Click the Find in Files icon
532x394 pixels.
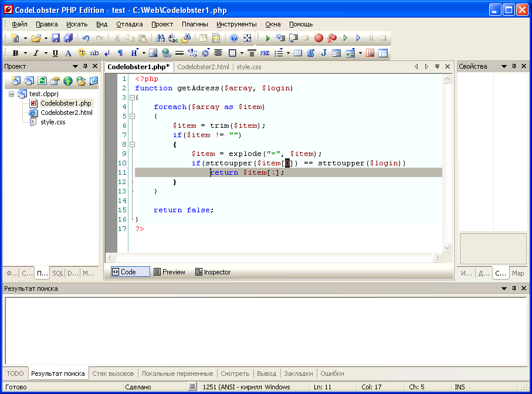(186, 38)
